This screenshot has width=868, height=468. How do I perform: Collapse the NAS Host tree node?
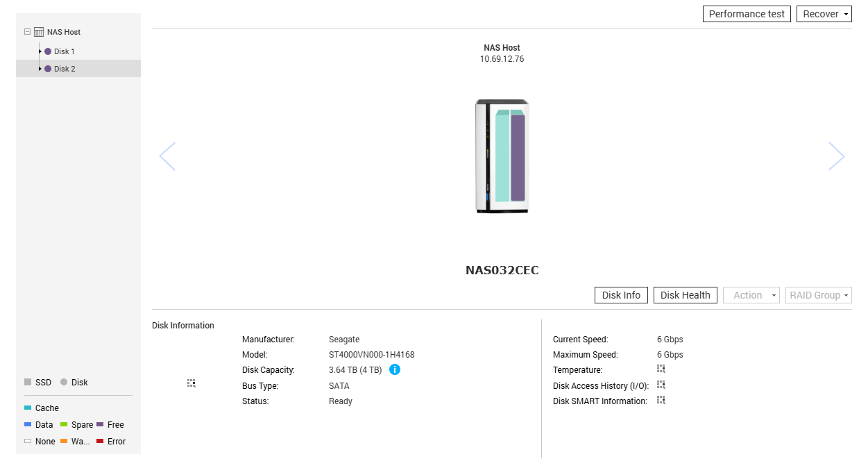(x=27, y=32)
